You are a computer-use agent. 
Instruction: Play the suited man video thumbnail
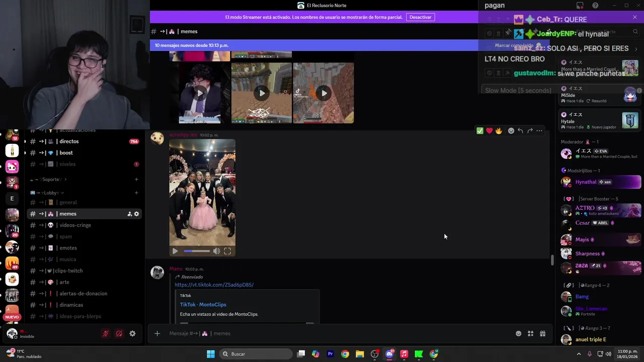(x=200, y=93)
